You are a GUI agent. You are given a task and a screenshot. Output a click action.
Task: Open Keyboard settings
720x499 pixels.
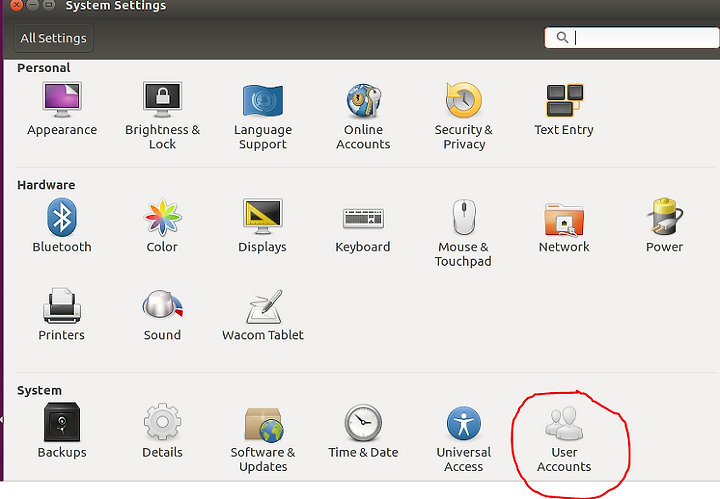point(363,228)
